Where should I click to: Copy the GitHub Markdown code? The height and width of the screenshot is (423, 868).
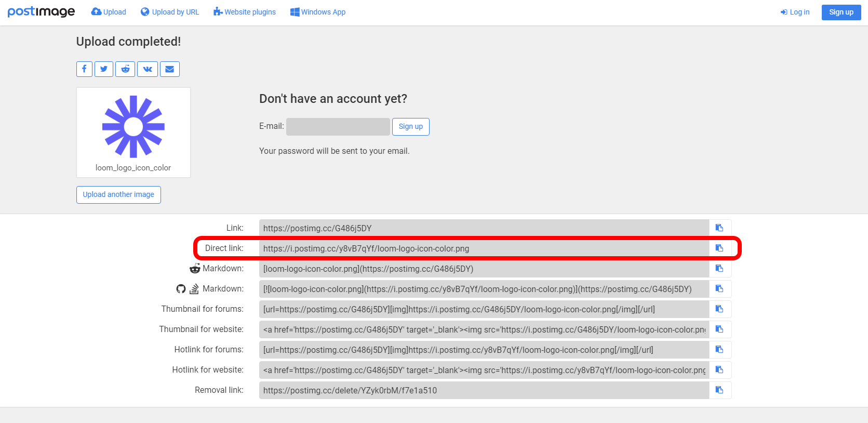(x=719, y=289)
